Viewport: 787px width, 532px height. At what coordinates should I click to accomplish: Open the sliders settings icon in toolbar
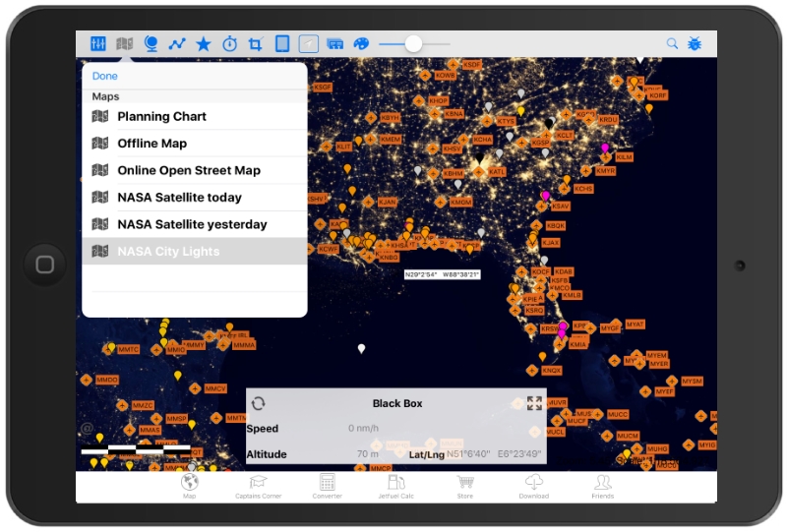click(97, 44)
